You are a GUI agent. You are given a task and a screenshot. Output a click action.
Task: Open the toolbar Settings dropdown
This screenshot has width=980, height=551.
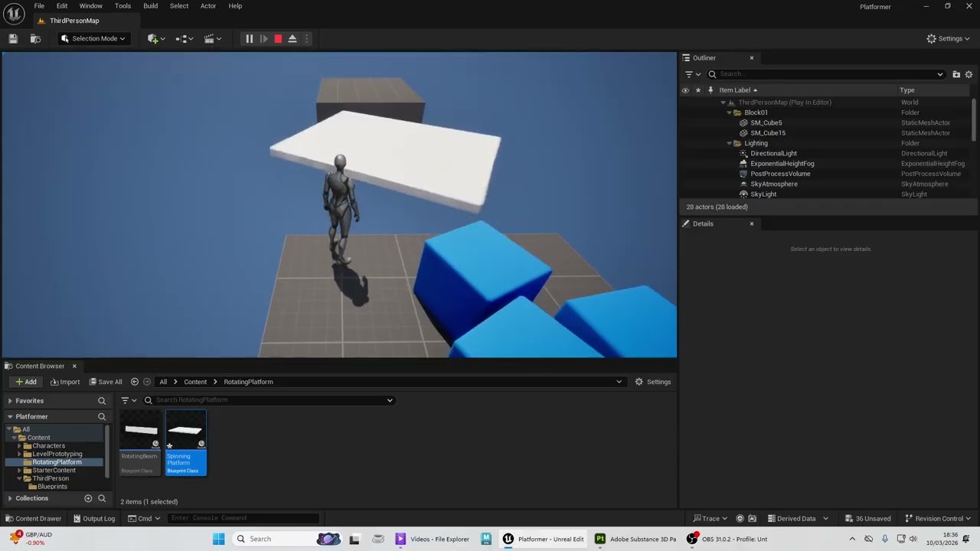pyautogui.click(x=948, y=38)
